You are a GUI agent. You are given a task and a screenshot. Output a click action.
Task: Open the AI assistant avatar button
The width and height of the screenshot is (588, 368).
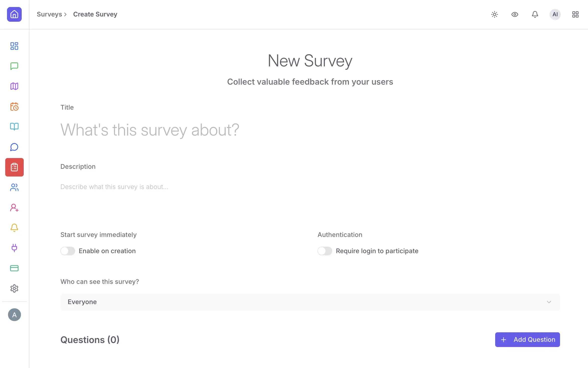pos(555,14)
